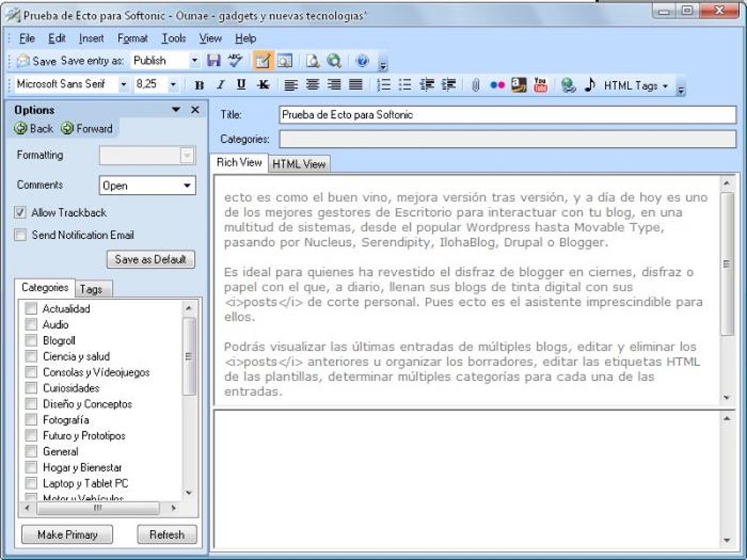Expand the HTML Tags dropdown
Screen dimensions: 747x560
point(636,86)
